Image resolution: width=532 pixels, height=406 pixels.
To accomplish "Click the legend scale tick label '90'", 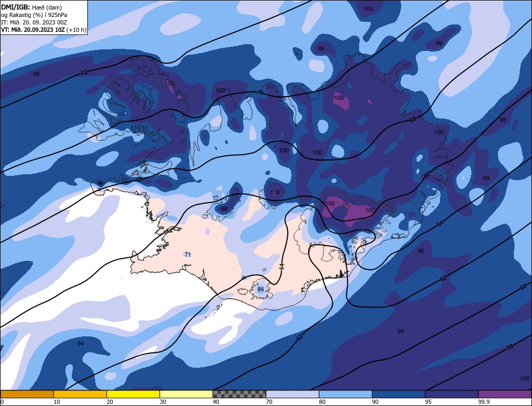I will (375, 402).
